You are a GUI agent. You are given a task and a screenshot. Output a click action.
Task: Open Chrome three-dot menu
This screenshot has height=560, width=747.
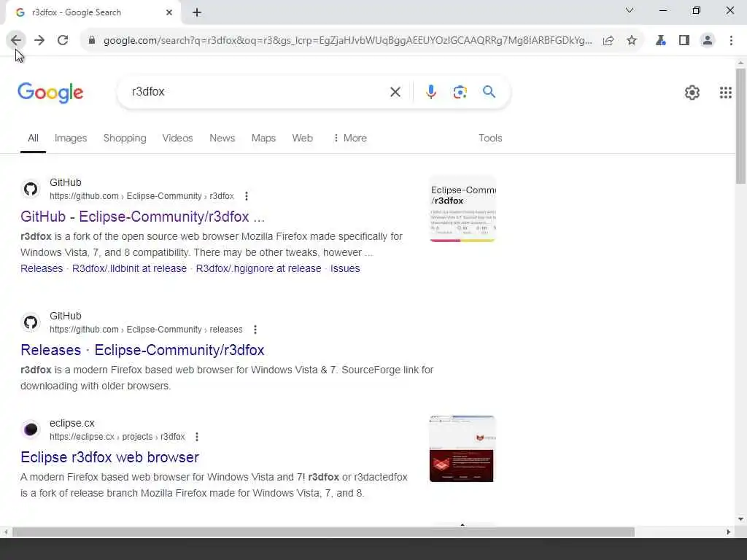[x=731, y=41]
